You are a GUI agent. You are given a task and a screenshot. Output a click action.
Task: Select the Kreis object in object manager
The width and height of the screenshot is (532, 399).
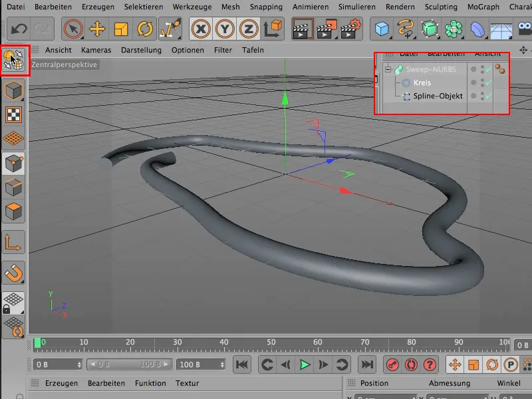pos(422,82)
